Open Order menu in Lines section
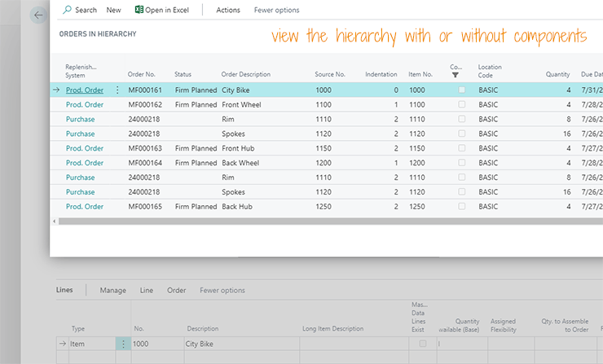This screenshot has height=364, width=603. (x=177, y=290)
